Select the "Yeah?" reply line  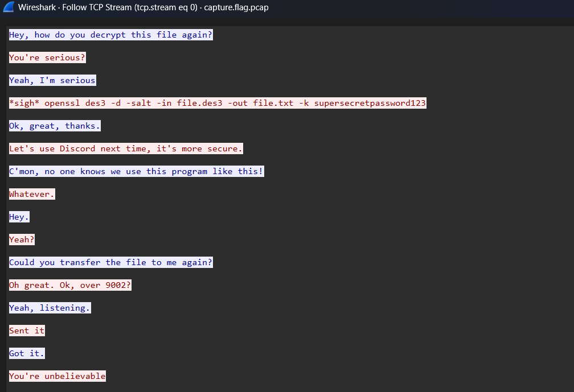tap(22, 240)
